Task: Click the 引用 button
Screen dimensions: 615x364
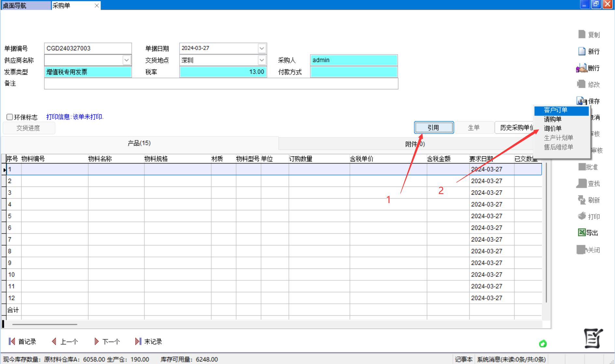Action: (x=434, y=128)
